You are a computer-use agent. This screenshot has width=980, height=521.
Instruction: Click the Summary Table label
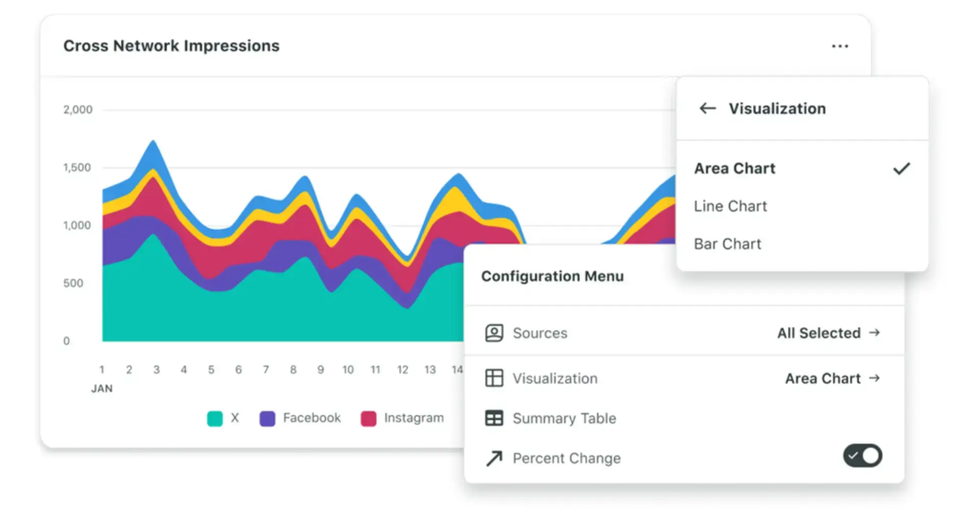point(564,418)
